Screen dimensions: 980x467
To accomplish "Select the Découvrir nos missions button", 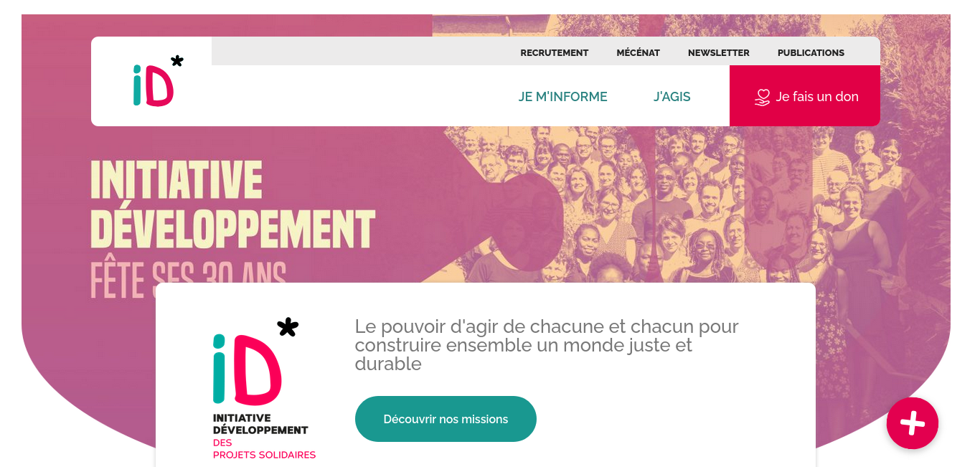I will (x=446, y=419).
